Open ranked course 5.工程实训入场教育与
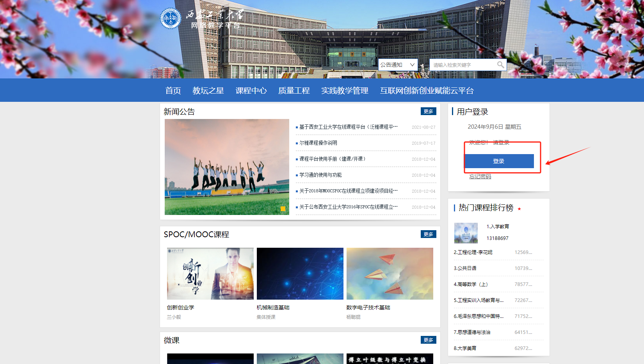644x364 pixels. click(479, 300)
